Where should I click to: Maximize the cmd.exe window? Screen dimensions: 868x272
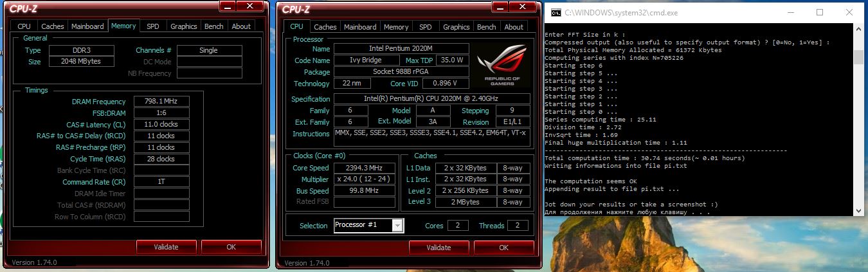[820, 12]
